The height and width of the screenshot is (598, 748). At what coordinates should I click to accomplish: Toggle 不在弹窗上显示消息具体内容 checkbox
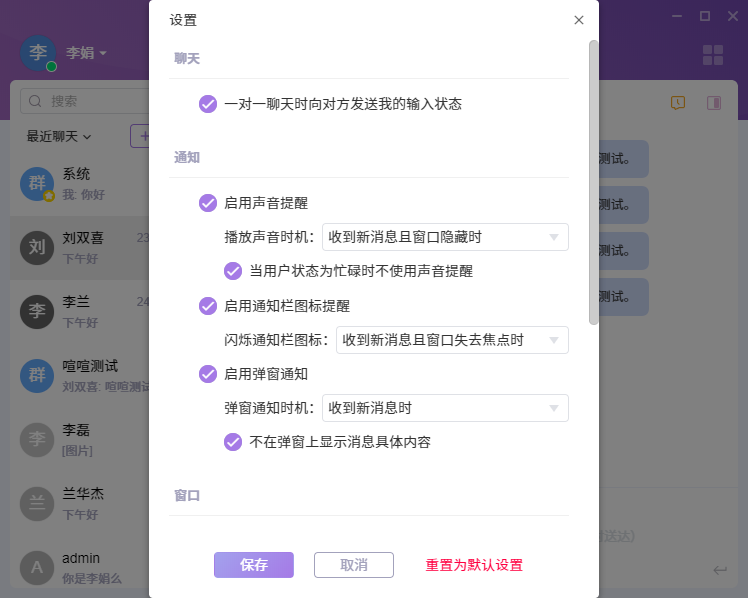pyautogui.click(x=233, y=442)
